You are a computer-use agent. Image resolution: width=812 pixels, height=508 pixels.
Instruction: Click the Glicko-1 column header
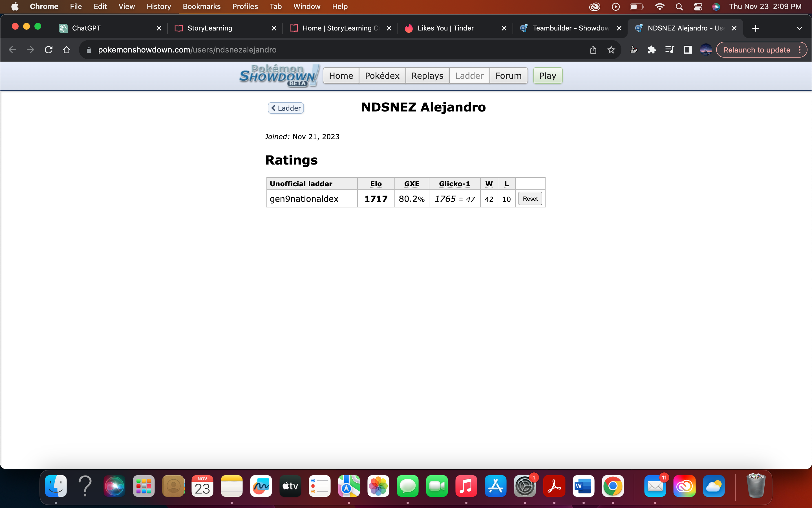point(454,184)
